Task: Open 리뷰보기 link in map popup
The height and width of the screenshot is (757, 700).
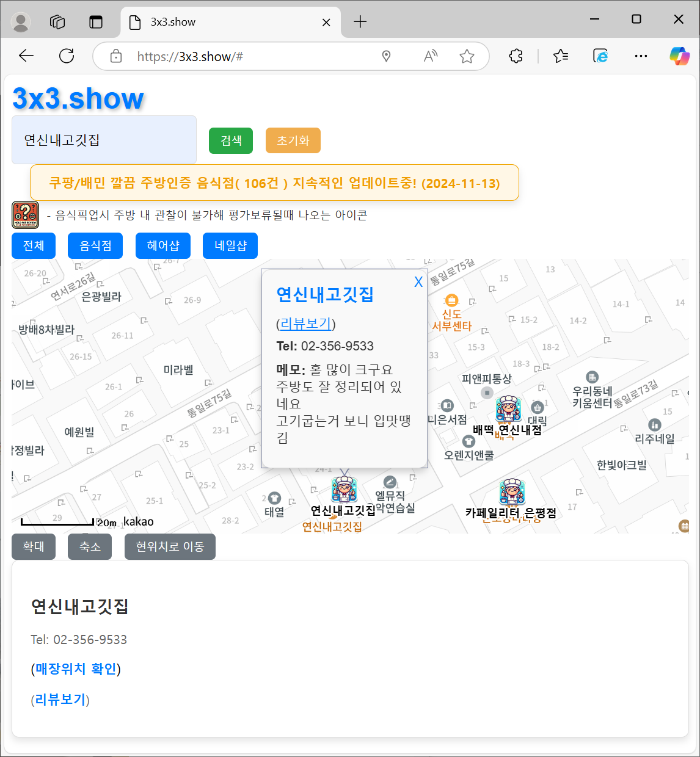Action: point(305,324)
